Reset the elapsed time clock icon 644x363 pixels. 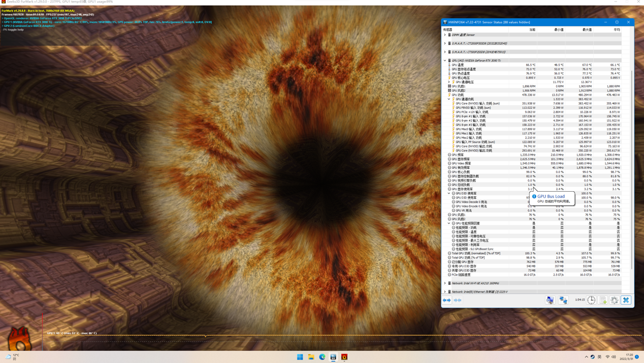click(592, 300)
